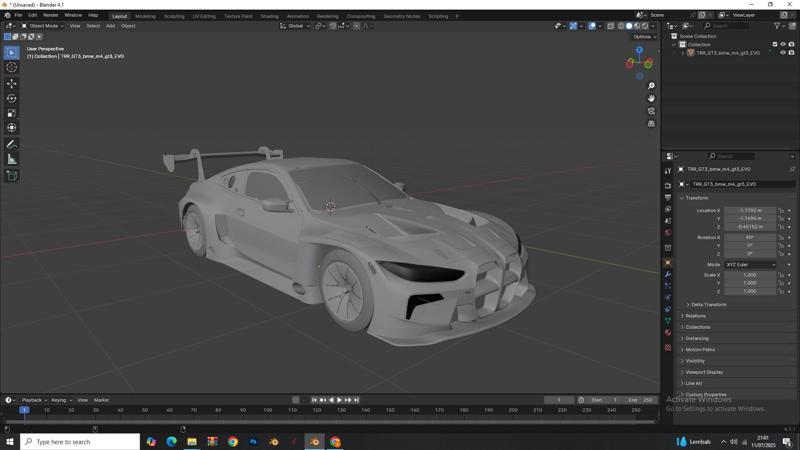Open the Material properties tab
The height and width of the screenshot is (450, 800).
[x=668, y=333]
